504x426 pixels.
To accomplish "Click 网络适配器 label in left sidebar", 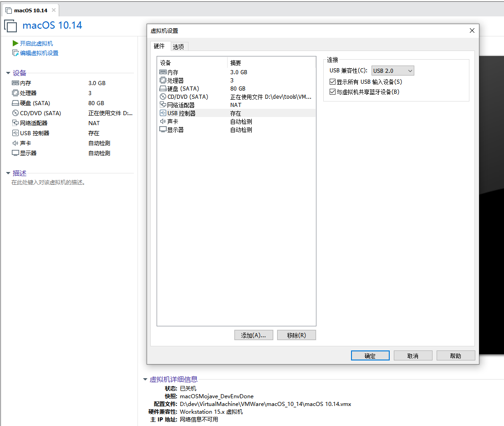I will point(34,123).
